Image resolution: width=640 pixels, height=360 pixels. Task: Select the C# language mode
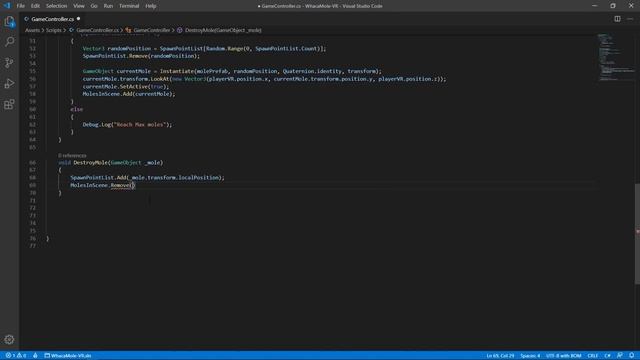(x=608, y=356)
